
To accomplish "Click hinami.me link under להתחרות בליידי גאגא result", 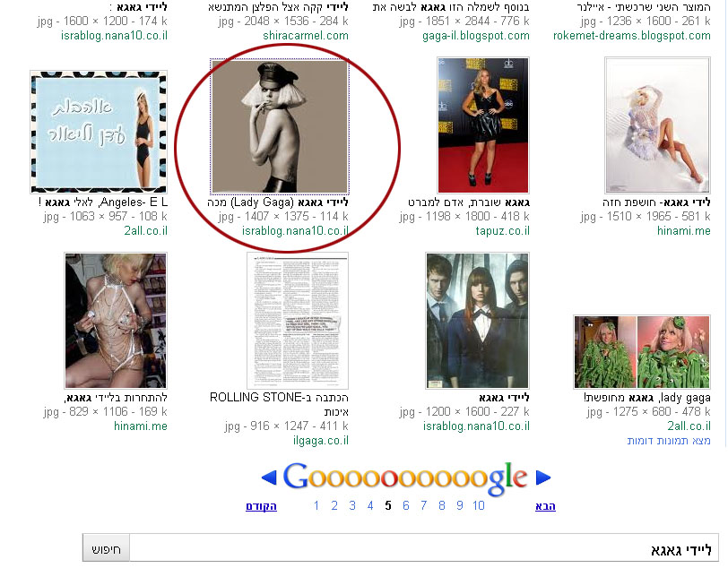I will 141,426.
